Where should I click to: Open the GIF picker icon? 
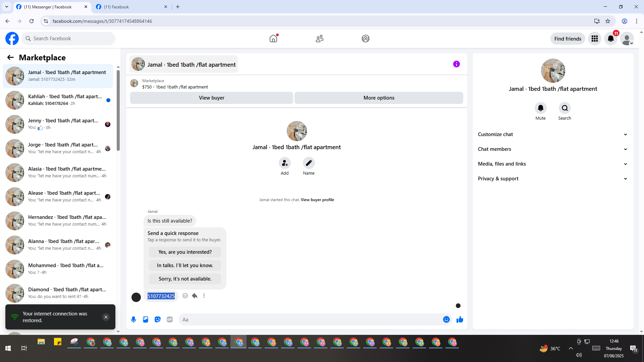click(x=170, y=319)
